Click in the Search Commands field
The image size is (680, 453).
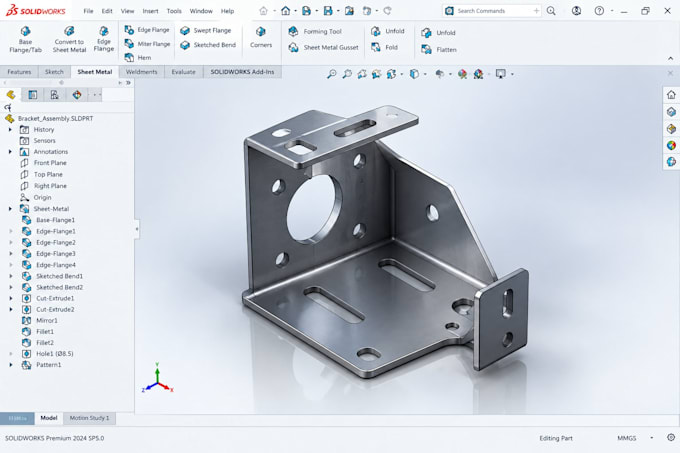(x=494, y=11)
